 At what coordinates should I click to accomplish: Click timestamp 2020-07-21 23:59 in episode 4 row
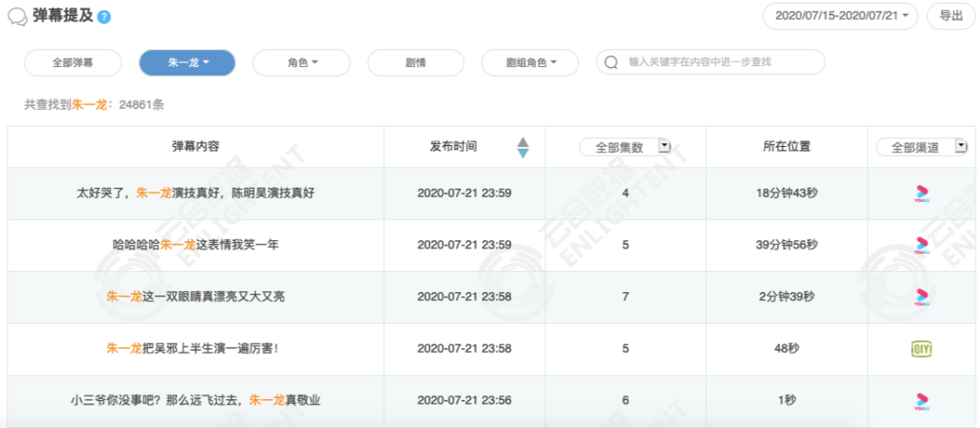[x=465, y=193]
